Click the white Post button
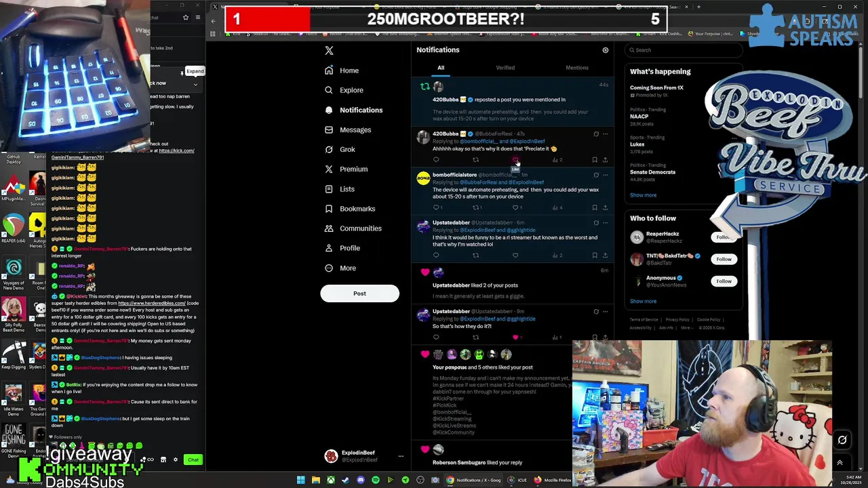 coord(359,293)
